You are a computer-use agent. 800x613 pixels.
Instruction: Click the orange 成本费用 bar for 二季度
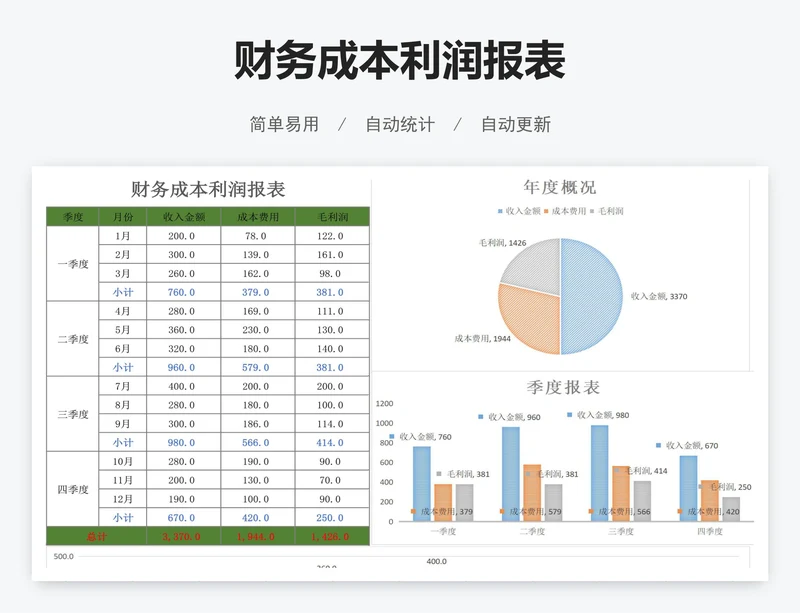pyautogui.click(x=532, y=493)
